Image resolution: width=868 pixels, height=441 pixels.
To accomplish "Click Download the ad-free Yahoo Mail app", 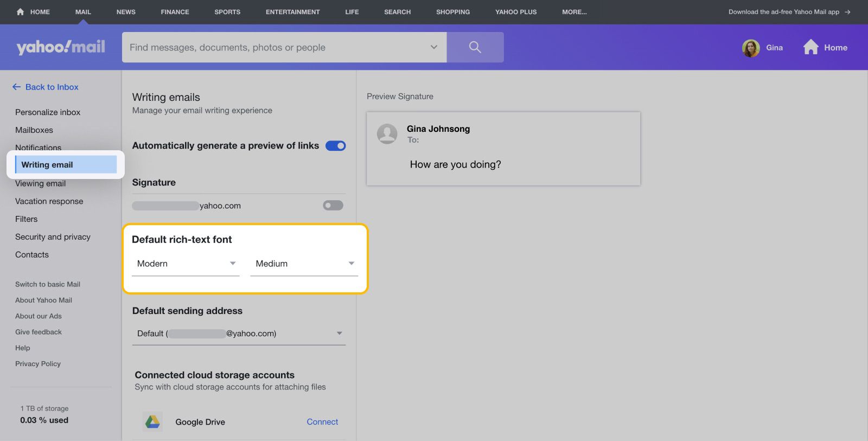I will (x=784, y=12).
